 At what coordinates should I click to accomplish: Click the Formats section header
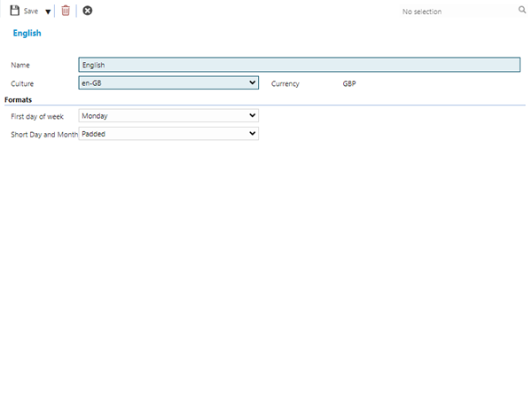(x=19, y=99)
